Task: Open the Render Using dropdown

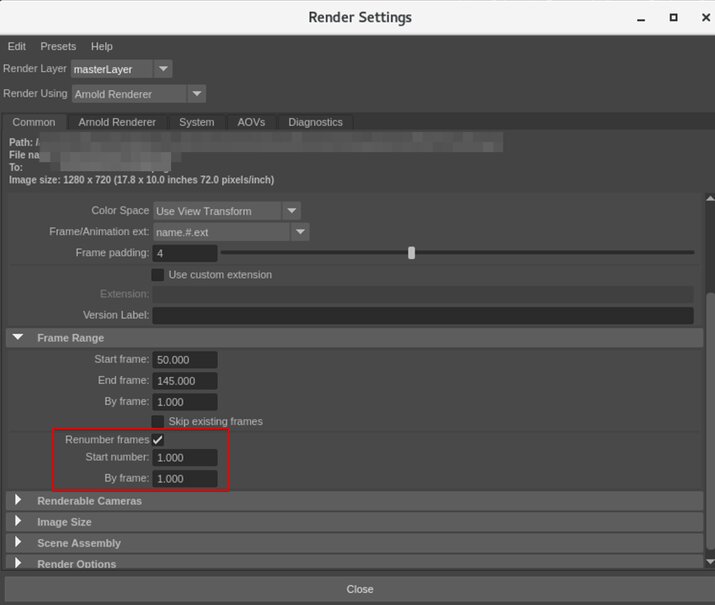Action: point(138,94)
